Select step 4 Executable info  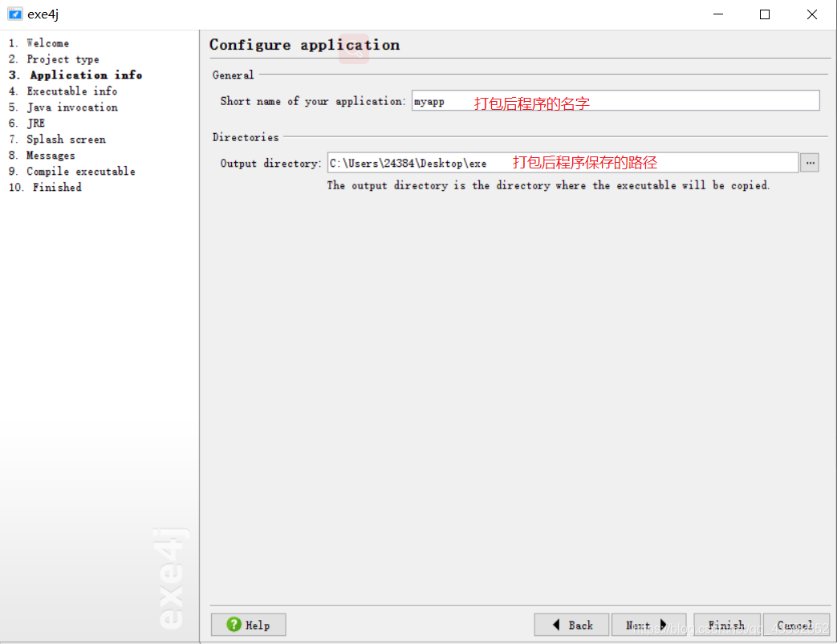pyautogui.click(x=63, y=91)
